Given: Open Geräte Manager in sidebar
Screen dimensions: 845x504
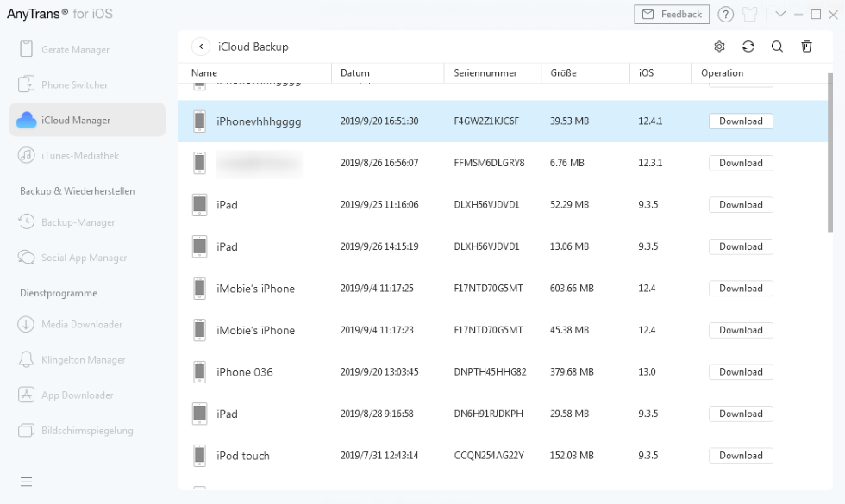Looking at the screenshot, I should (x=75, y=50).
